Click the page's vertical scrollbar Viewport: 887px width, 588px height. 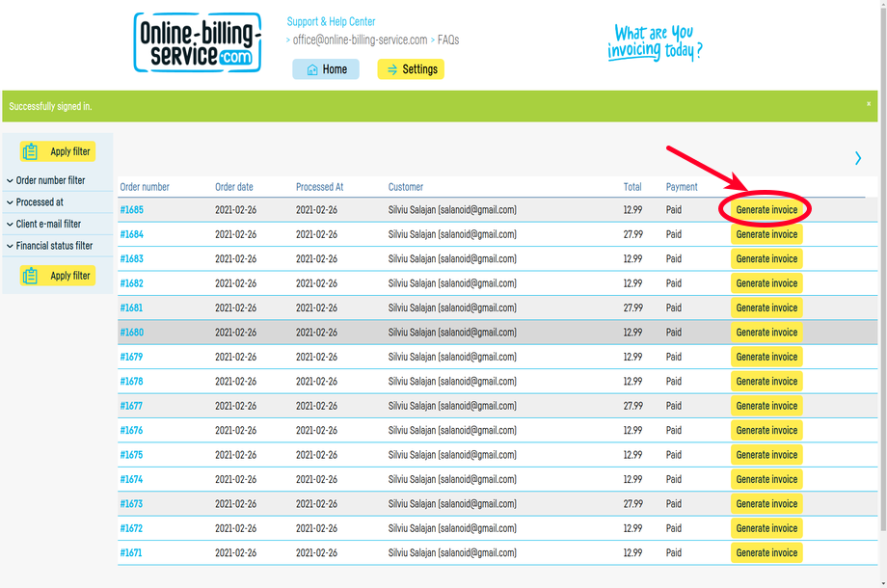tap(883, 272)
